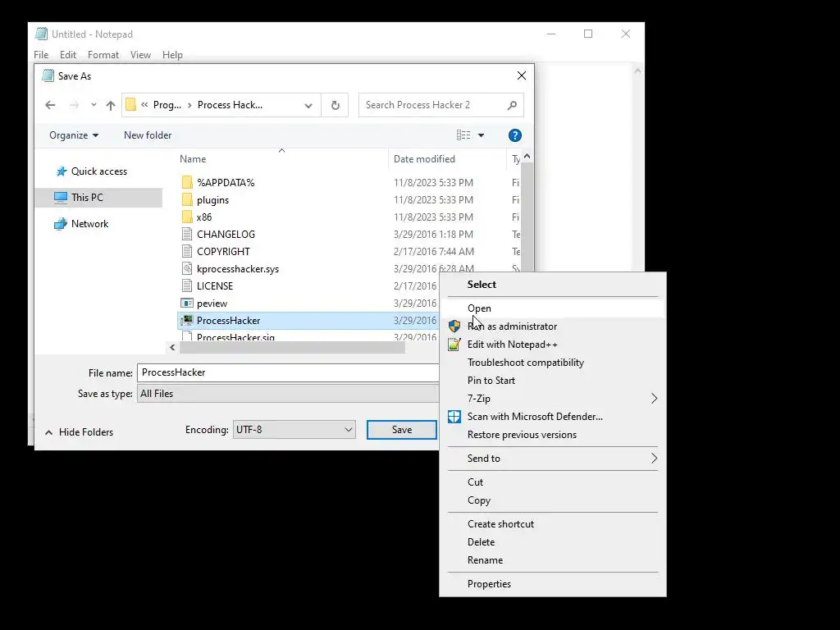840x630 pixels.
Task: Choose Copy in context menu
Action: coord(553,500)
